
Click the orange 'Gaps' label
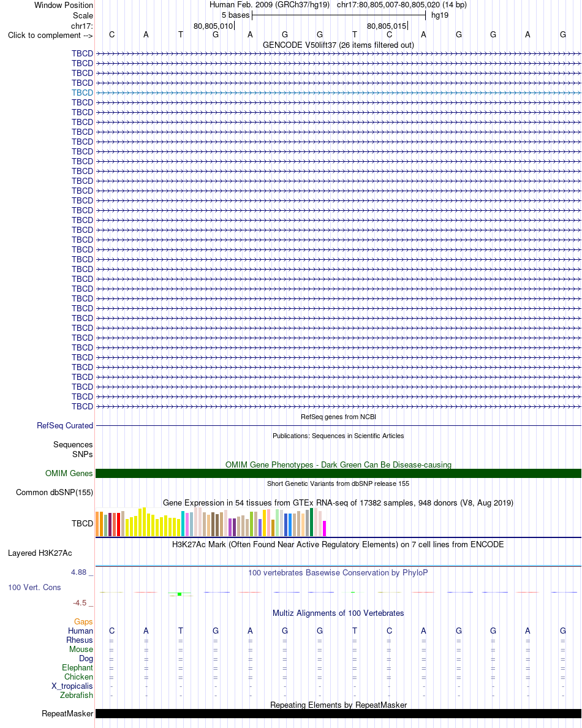pyautogui.click(x=83, y=621)
